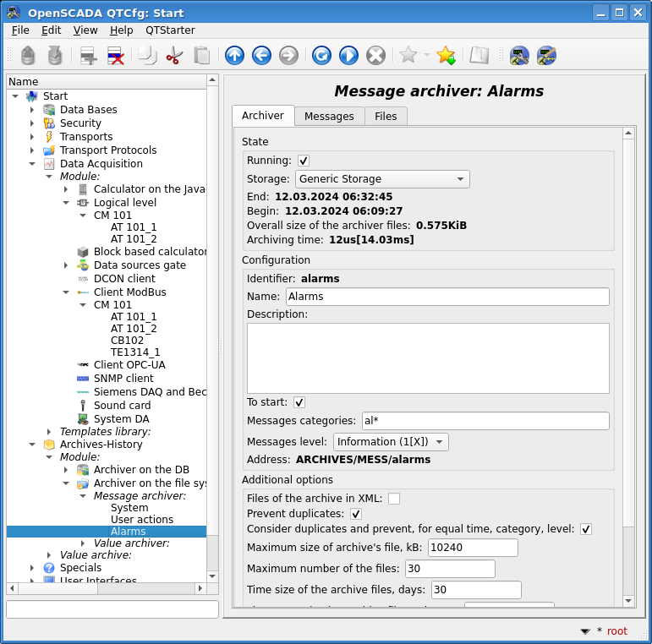Click the Add item toolbar icon
This screenshot has height=644, width=652.
[x=88, y=56]
